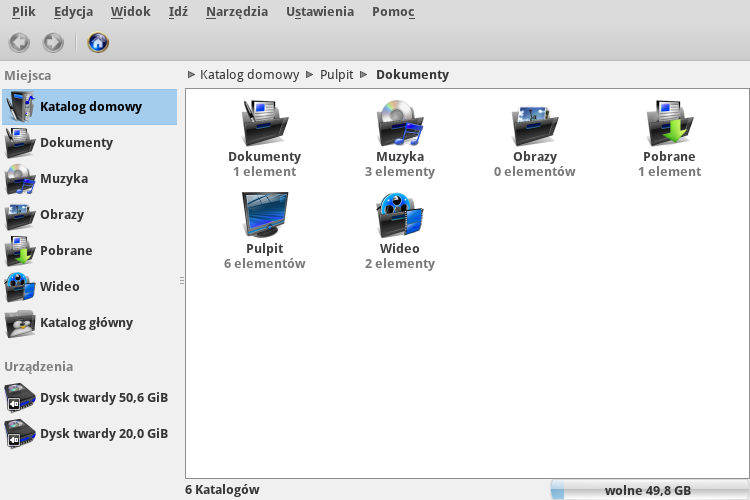Open the Wideo folder in main view
Viewport: 750px width, 500px height.
click(x=400, y=215)
